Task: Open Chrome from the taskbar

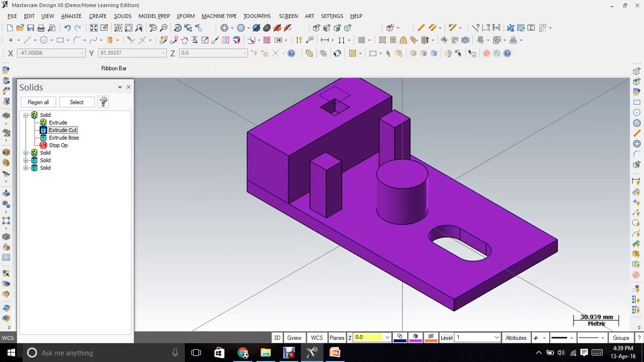Action: pyautogui.click(x=243, y=352)
